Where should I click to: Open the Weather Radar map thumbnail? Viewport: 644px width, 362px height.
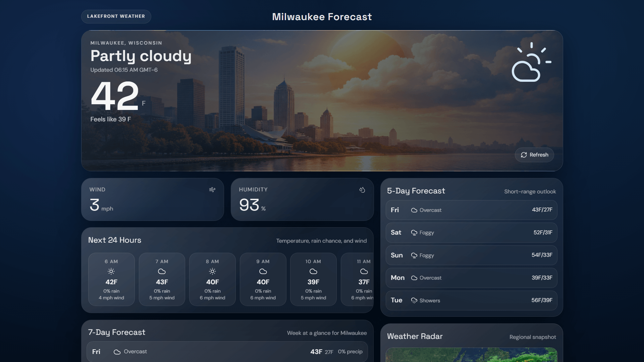(471, 355)
